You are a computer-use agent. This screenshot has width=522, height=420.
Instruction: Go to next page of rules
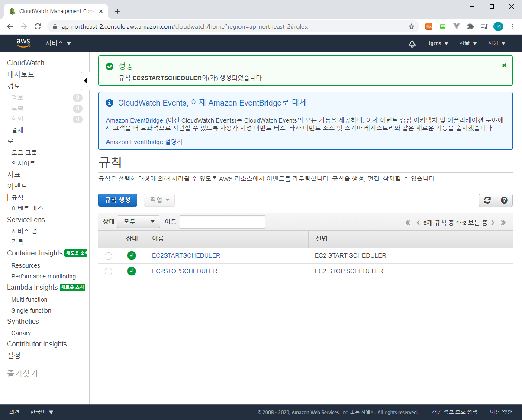click(493, 223)
